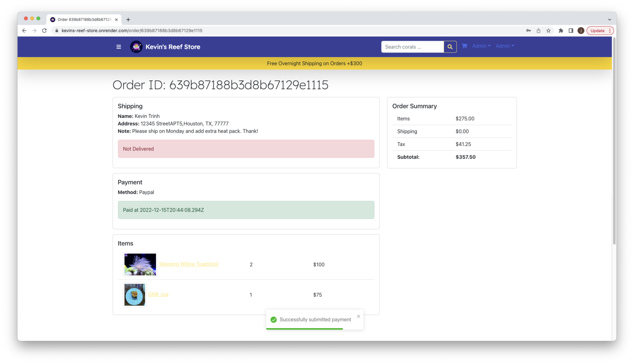Open the hamburger sidebar menu
The height and width of the screenshot is (364, 634).
point(119,47)
